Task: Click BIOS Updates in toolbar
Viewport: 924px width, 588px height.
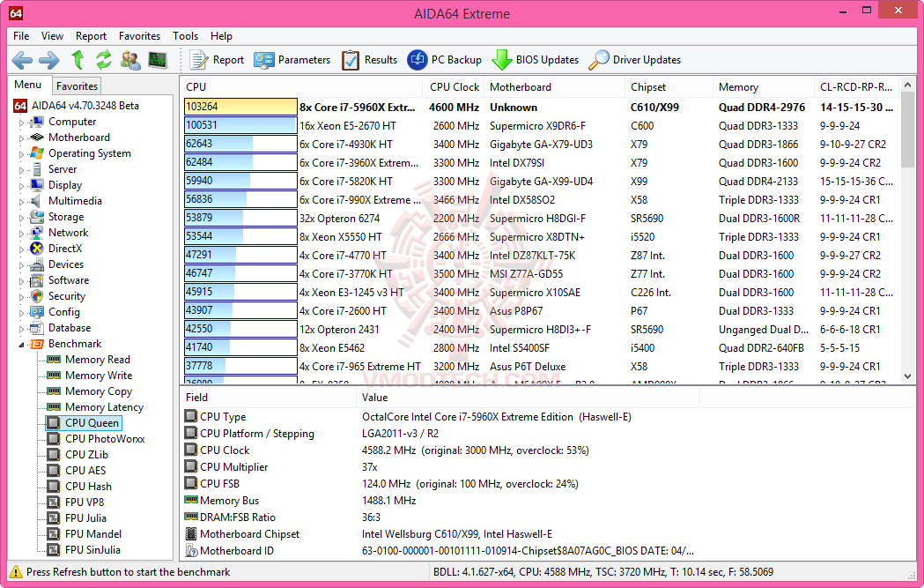Action: point(535,60)
